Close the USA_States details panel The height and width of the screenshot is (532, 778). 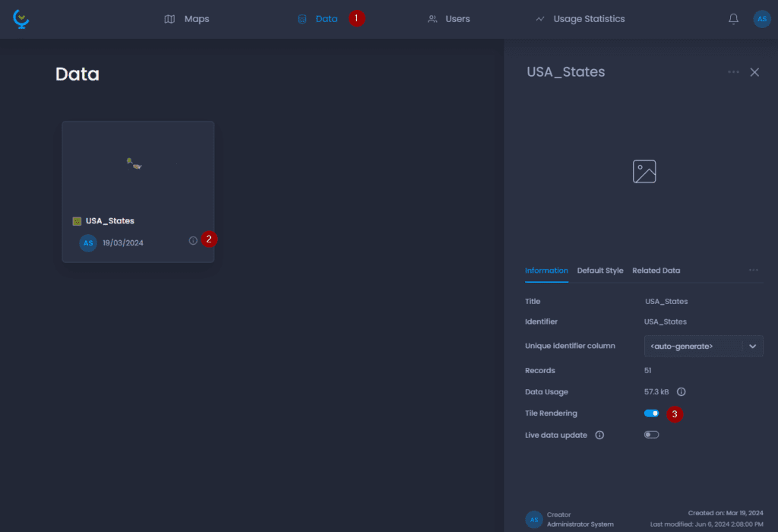tap(754, 72)
